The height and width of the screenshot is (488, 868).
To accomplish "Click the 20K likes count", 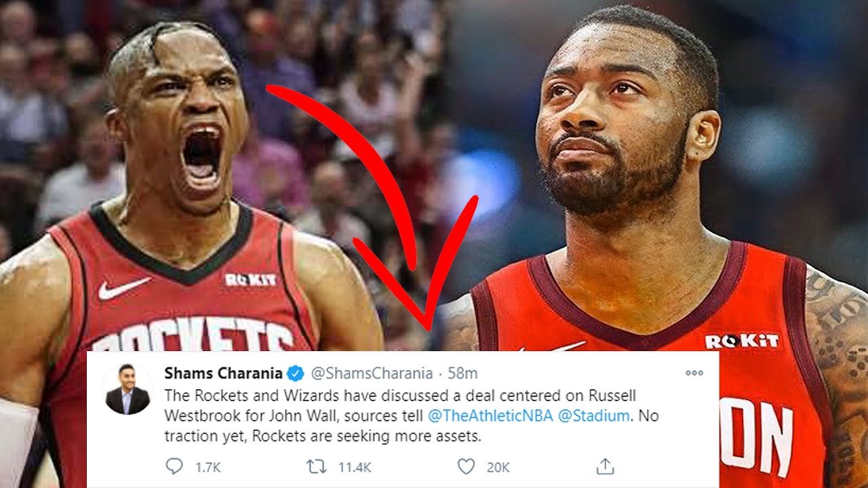I will click(x=498, y=467).
